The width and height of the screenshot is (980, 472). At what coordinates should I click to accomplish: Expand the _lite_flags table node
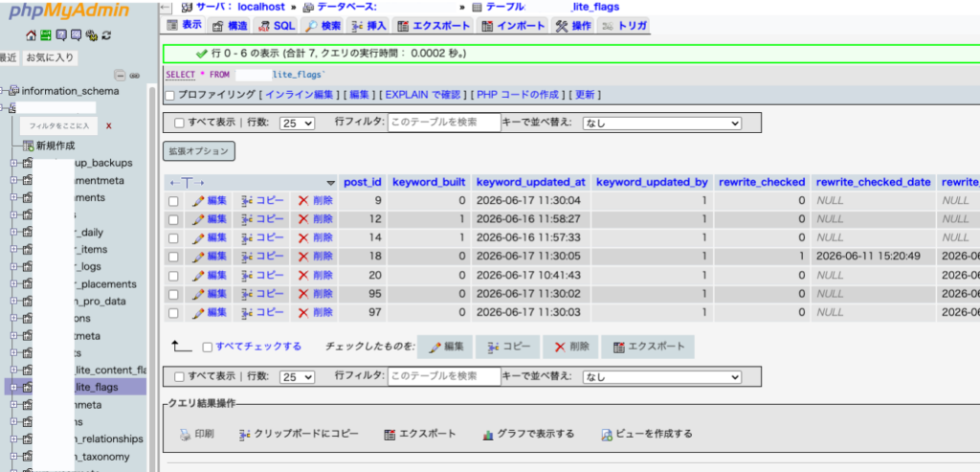point(14,388)
